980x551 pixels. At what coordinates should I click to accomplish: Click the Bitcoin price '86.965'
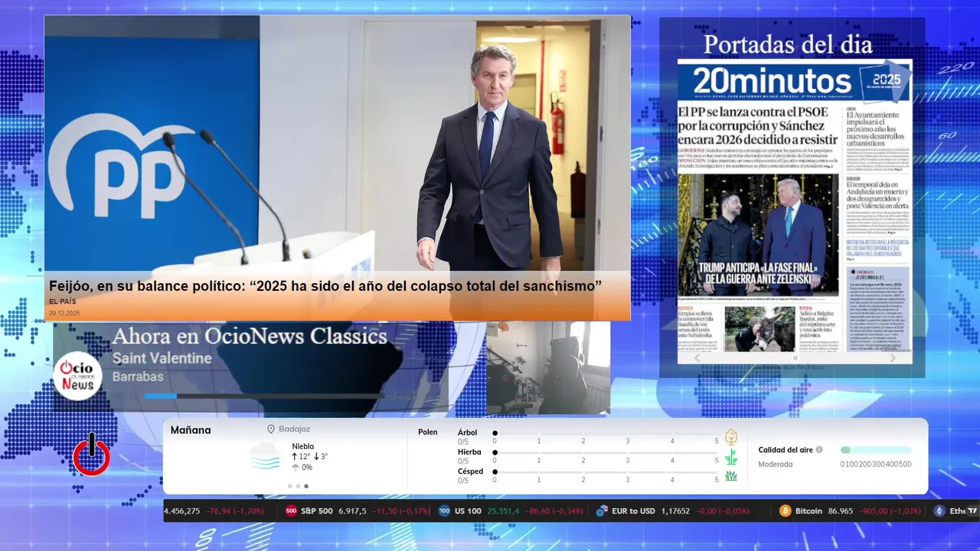(841, 510)
